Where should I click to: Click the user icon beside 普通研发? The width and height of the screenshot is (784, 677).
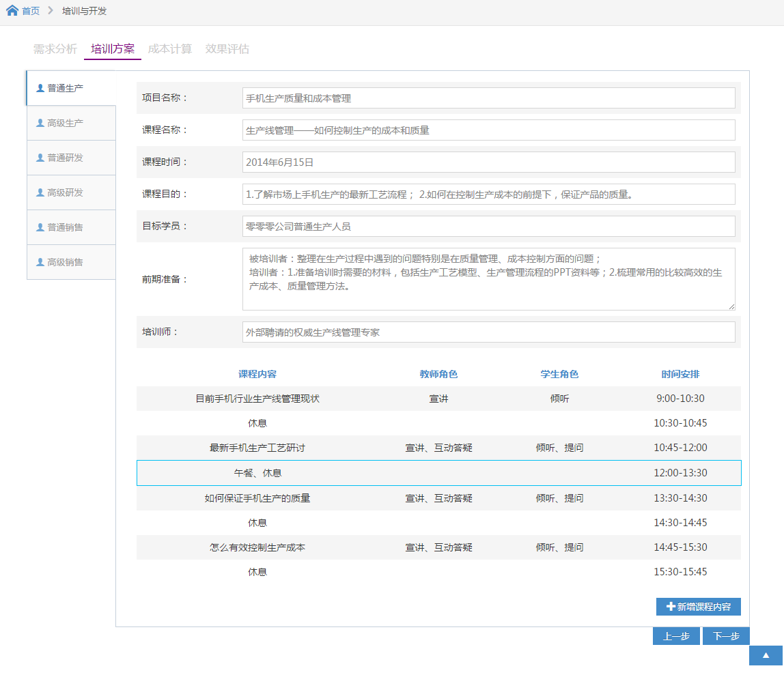pos(40,158)
